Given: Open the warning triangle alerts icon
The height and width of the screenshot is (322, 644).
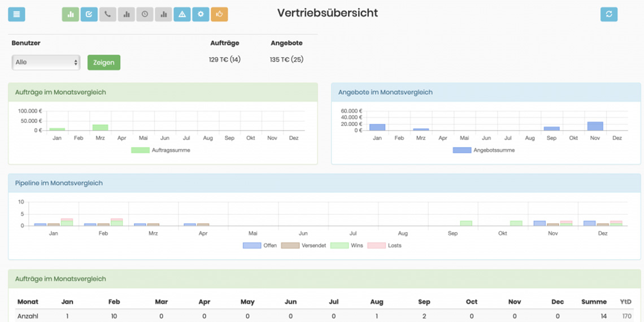Looking at the screenshot, I should tap(182, 14).
